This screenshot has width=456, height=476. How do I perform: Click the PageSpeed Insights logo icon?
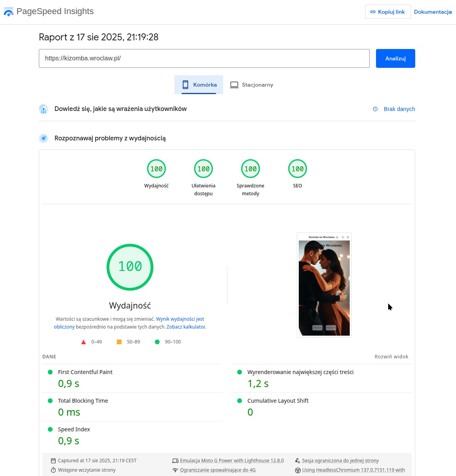pyautogui.click(x=9, y=11)
